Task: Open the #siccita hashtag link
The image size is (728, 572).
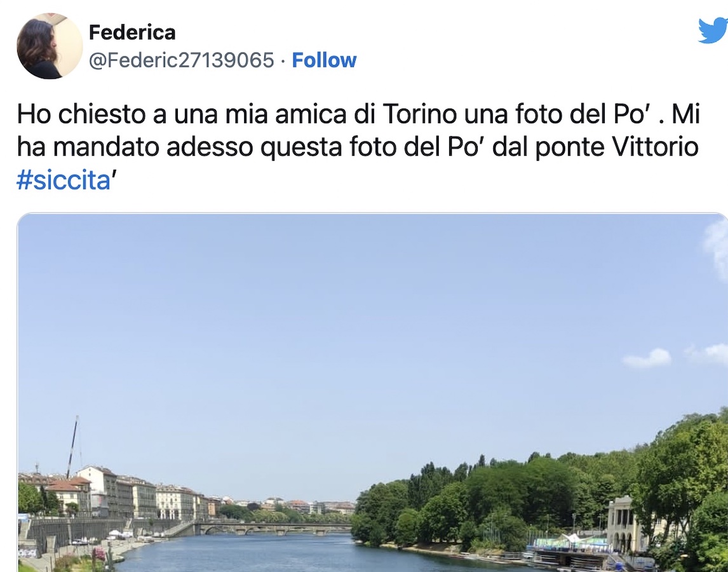Action: (x=63, y=180)
